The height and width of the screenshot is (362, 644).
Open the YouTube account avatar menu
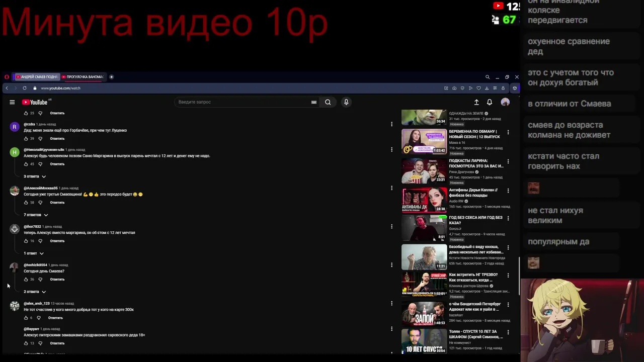tap(505, 102)
